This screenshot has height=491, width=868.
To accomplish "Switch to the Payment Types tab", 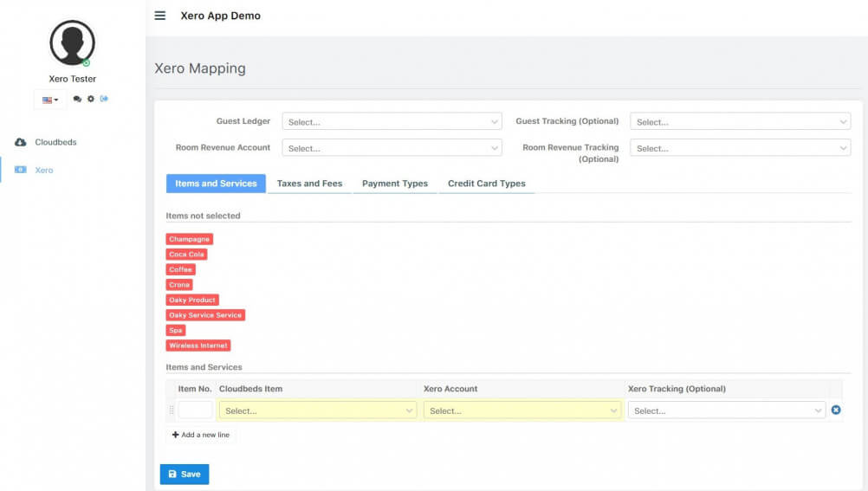I will coord(394,184).
